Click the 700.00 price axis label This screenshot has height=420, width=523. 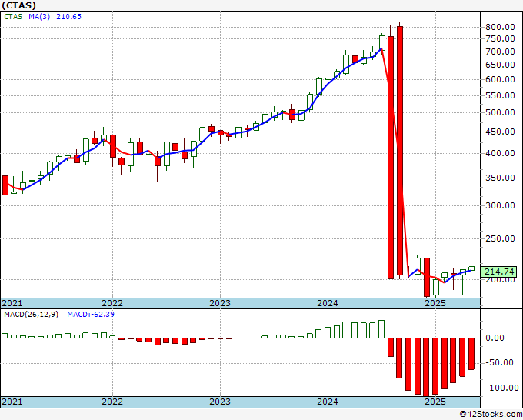(500, 52)
